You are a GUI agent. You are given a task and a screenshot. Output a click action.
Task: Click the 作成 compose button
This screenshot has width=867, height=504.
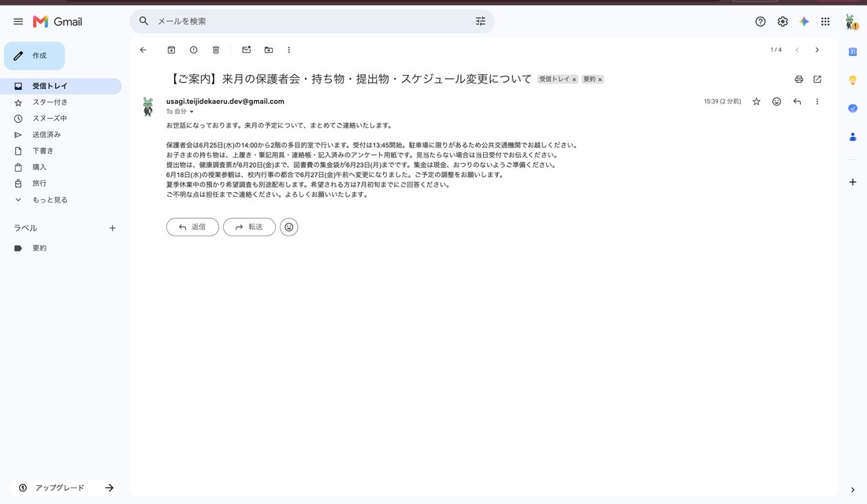[34, 56]
